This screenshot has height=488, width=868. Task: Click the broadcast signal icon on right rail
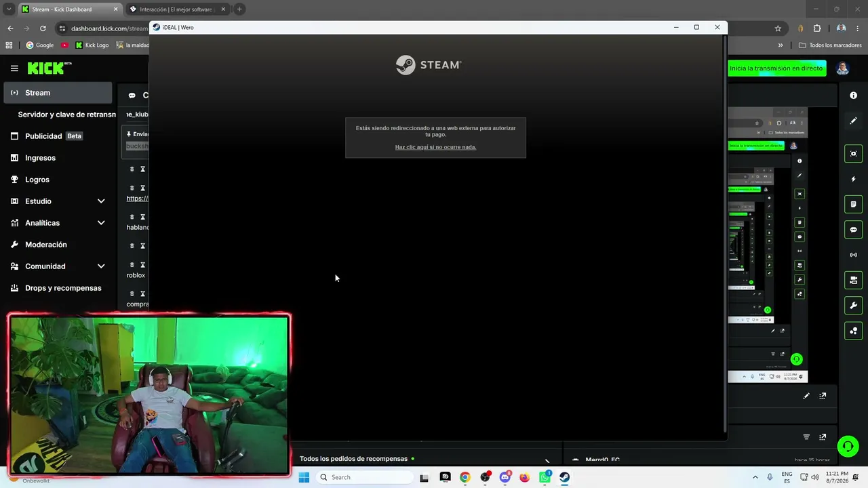[853, 255]
